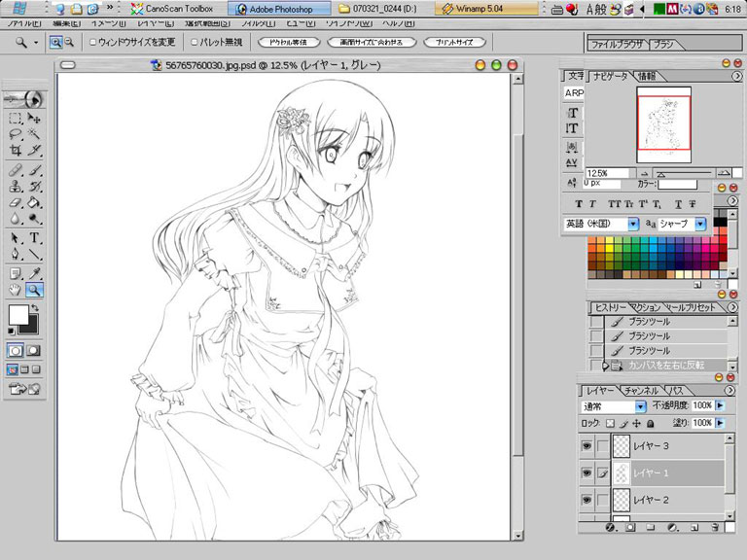Select the Rectangular Marquee tool
The image size is (747, 560).
[x=16, y=118]
